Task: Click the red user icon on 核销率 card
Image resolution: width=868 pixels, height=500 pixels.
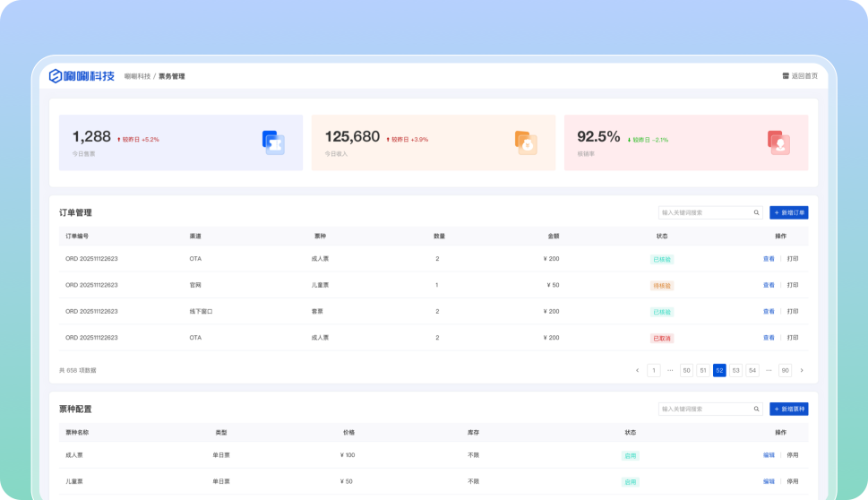Action: point(778,142)
